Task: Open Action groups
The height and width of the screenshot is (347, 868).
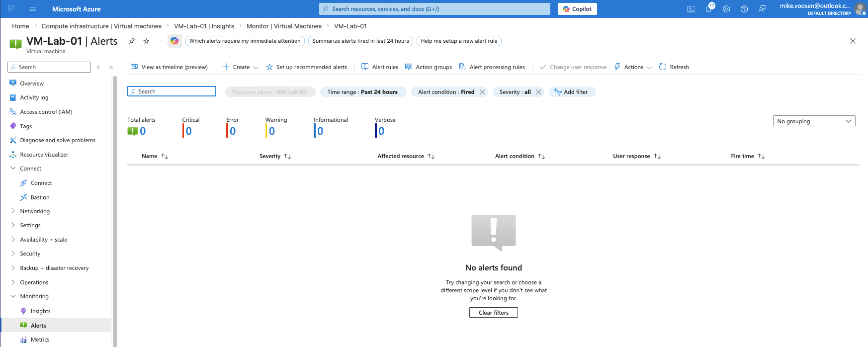Action: tap(429, 67)
